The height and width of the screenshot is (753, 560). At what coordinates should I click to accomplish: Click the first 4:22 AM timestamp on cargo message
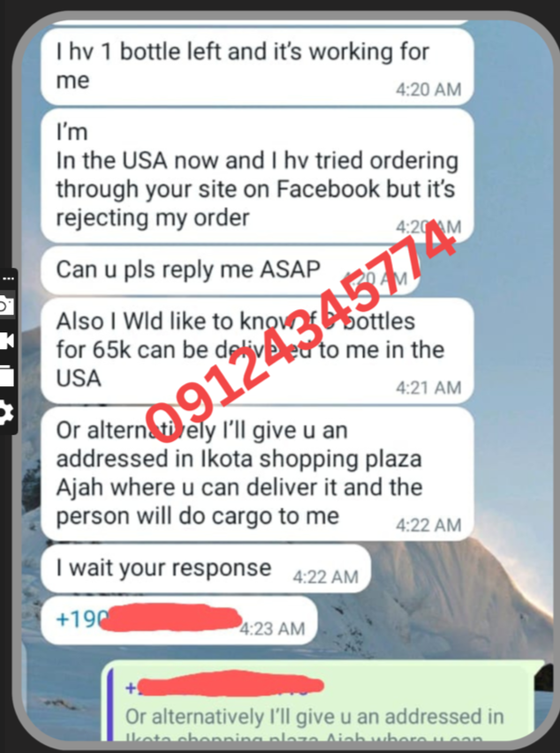click(x=428, y=525)
